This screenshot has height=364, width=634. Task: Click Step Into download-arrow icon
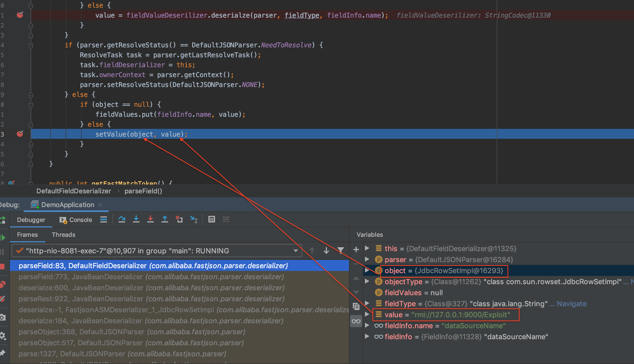[x=136, y=219]
